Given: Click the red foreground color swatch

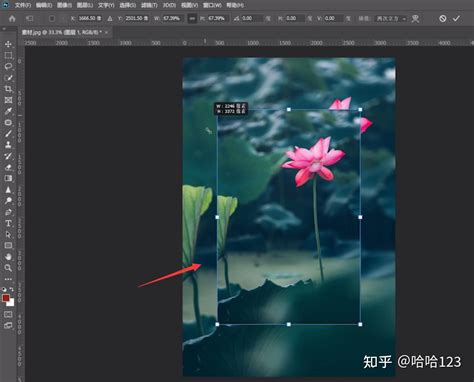Looking at the screenshot, I should click(6, 298).
